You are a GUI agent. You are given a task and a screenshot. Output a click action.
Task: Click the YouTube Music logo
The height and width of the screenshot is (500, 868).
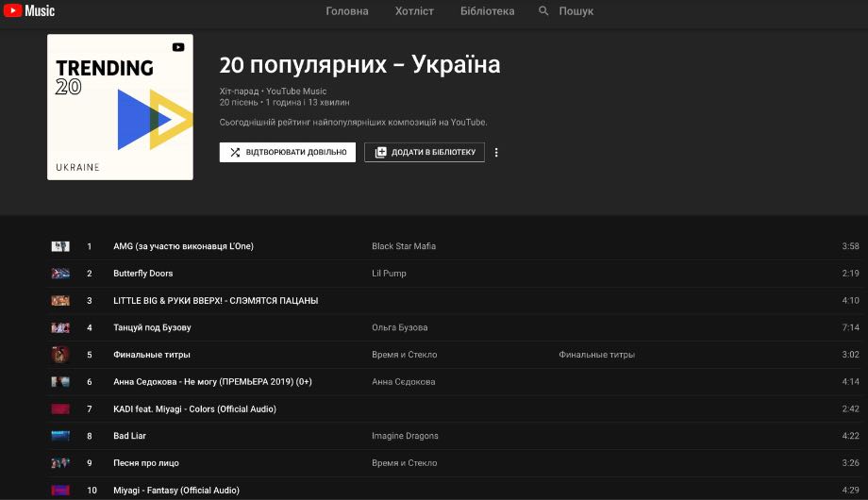point(28,11)
